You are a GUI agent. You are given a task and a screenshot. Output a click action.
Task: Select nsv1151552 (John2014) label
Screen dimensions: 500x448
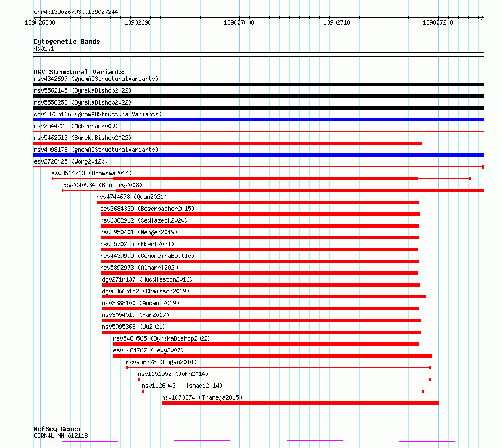click(173, 374)
